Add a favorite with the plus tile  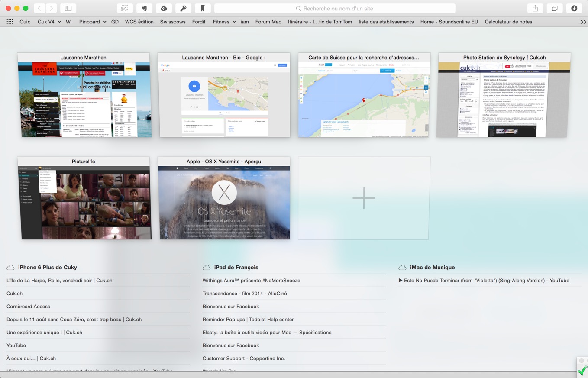click(364, 198)
